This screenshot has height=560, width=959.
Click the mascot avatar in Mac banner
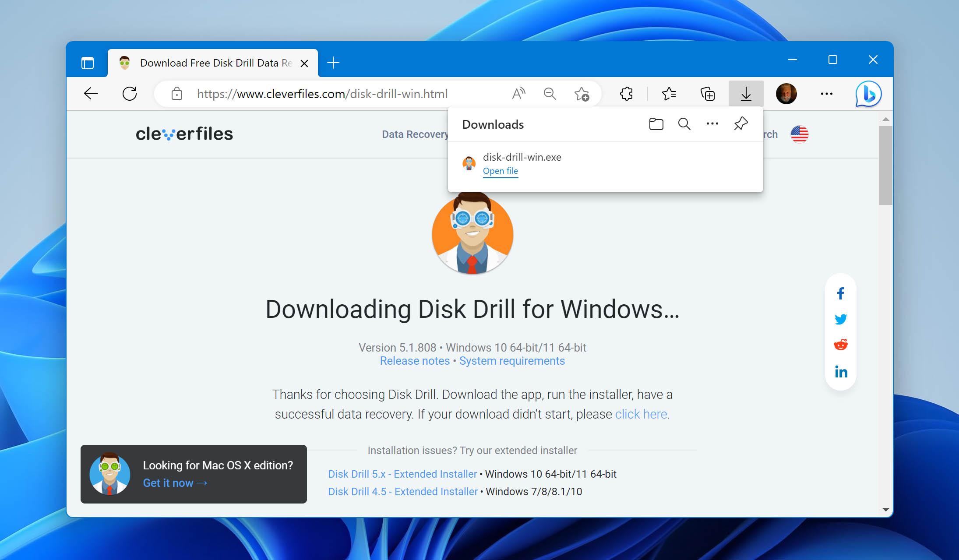coord(110,474)
